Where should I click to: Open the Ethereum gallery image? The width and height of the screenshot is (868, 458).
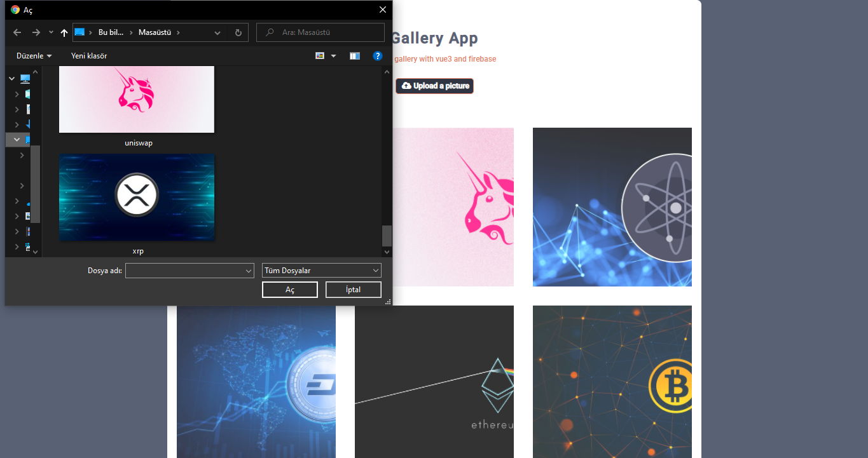pyautogui.click(x=434, y=382)
